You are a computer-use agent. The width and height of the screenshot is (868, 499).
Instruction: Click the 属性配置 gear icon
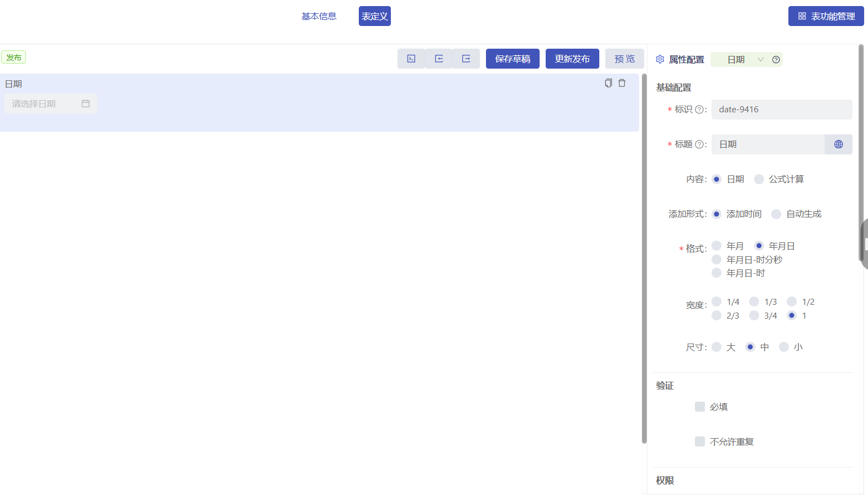click(x=660, y=59)
